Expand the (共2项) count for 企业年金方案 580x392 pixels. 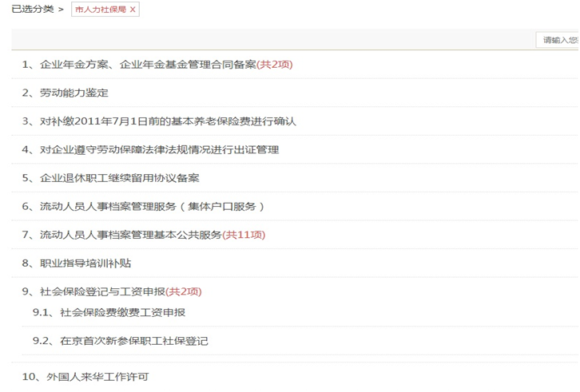275,65
